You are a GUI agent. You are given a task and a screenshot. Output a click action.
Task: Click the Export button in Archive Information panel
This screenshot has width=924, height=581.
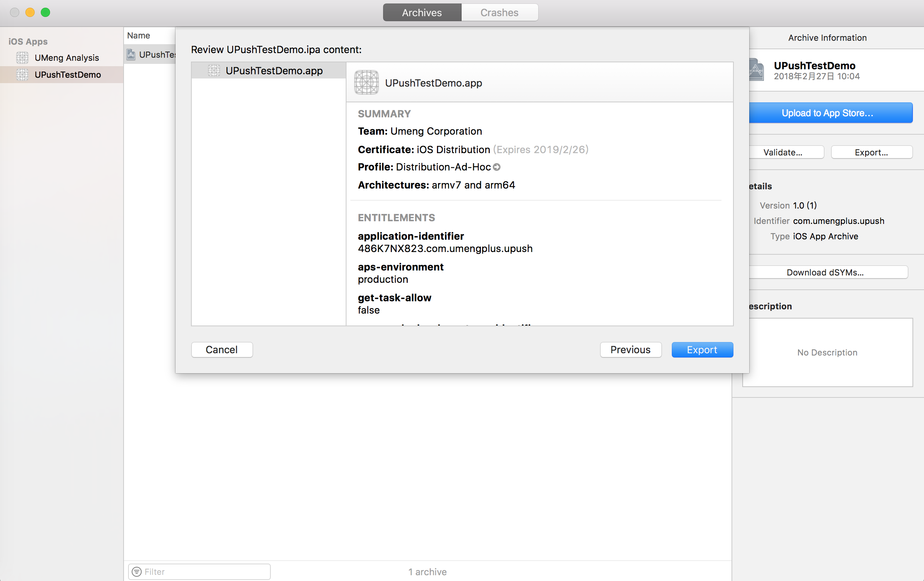pos(872,152)
